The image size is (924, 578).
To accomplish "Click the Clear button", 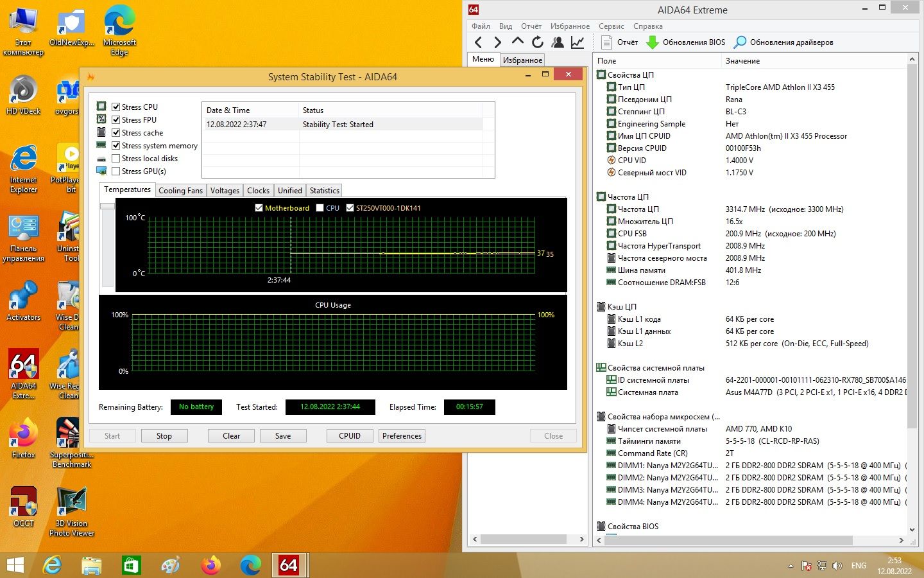I will pos(232,436).
